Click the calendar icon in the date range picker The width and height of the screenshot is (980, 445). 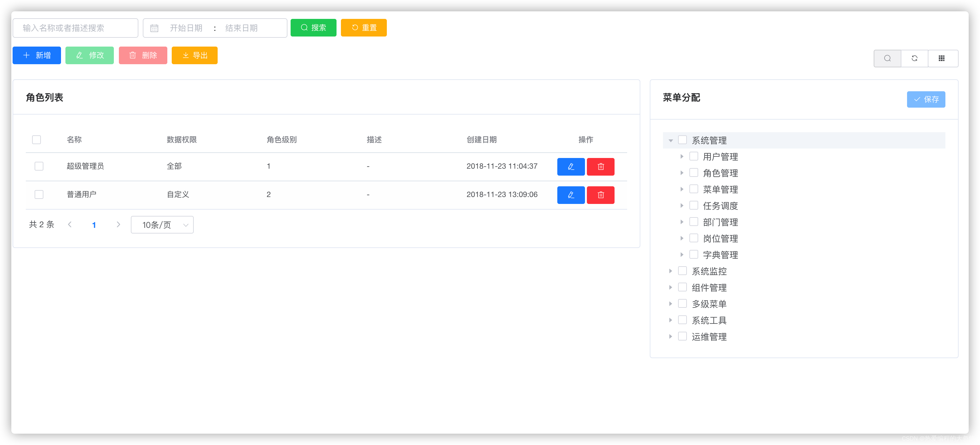pos(154,28)
